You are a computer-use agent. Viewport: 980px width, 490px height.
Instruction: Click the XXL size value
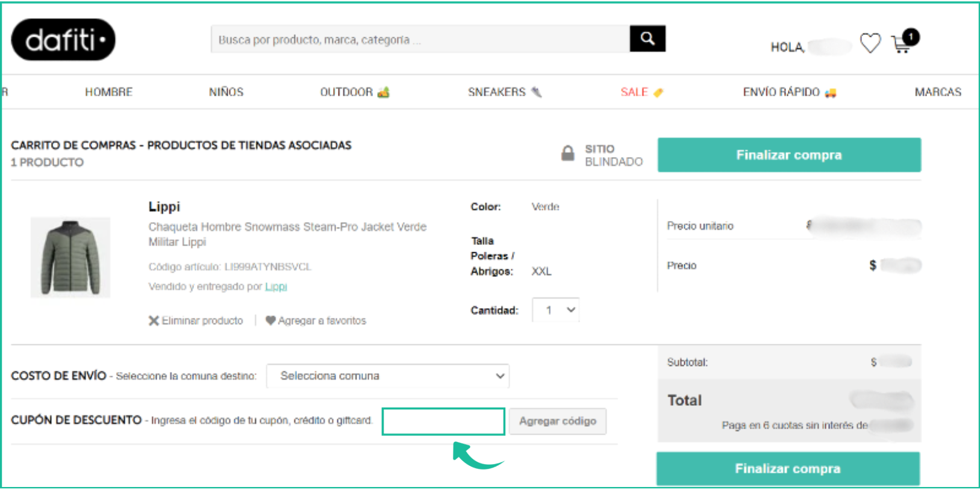click(541, 271)
